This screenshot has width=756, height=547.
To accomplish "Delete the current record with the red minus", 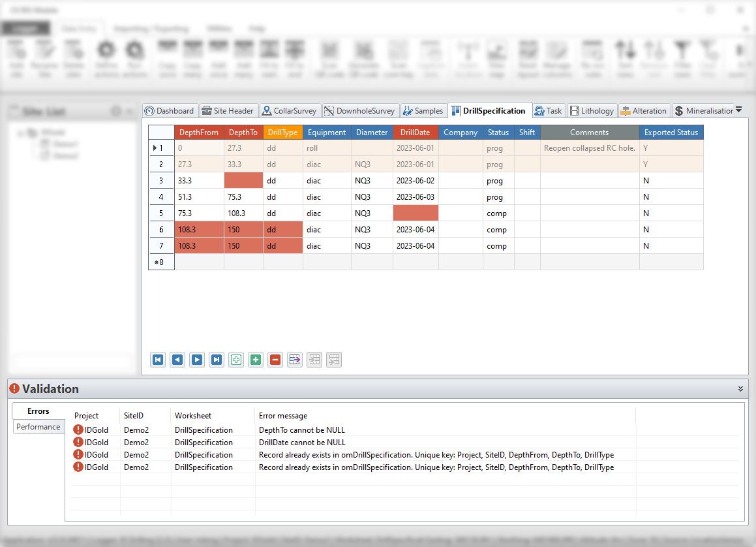I will [275, 359].
